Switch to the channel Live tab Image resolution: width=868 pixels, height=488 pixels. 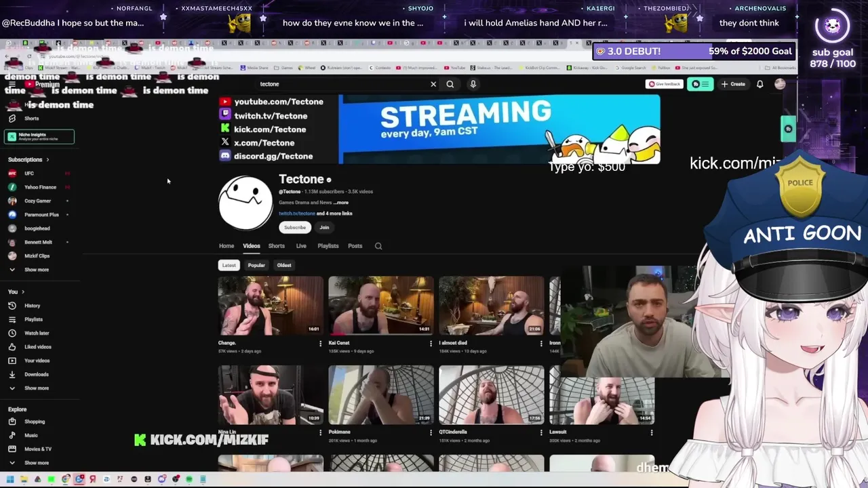coord(301,246)
